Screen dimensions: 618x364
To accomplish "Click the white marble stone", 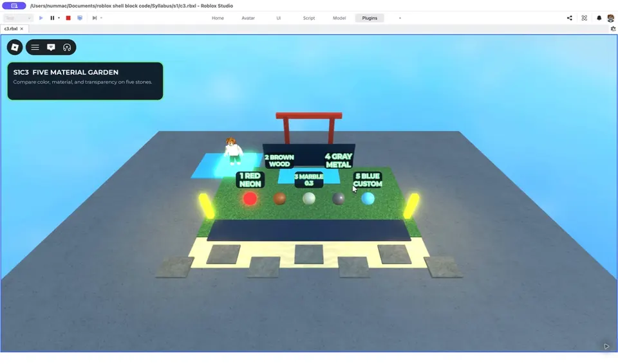I will 309,198.
